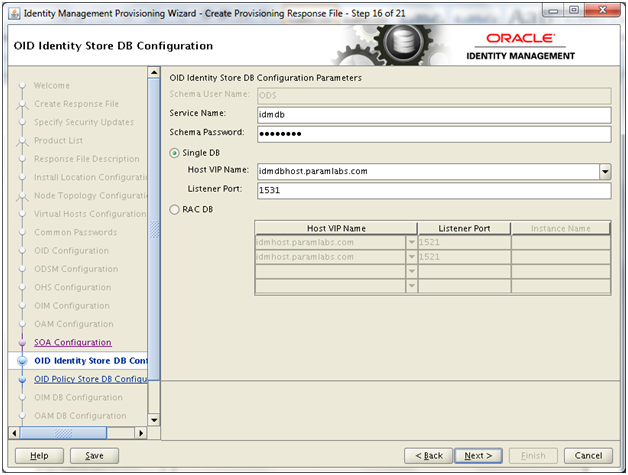Click the sidebar horizontal scroll right arrow
The height and width of the screenshot is (475, 628).
pyautogui.click(x=141, y=433)
